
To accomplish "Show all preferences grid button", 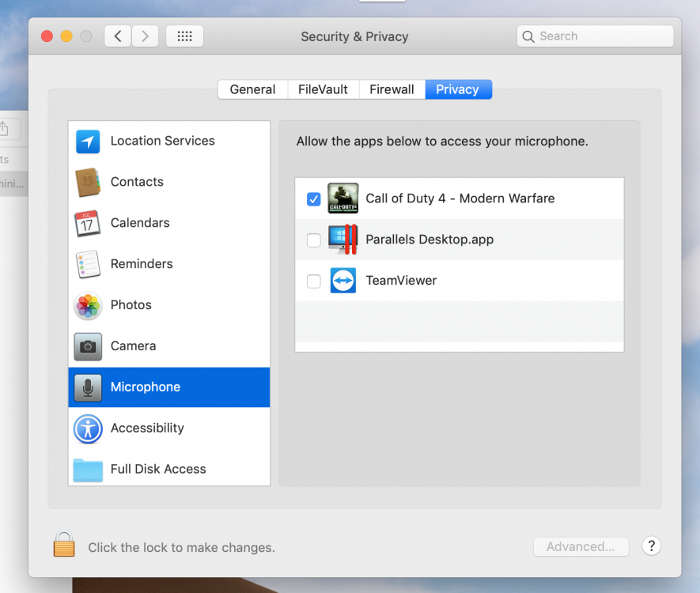I will pos(184,36).
